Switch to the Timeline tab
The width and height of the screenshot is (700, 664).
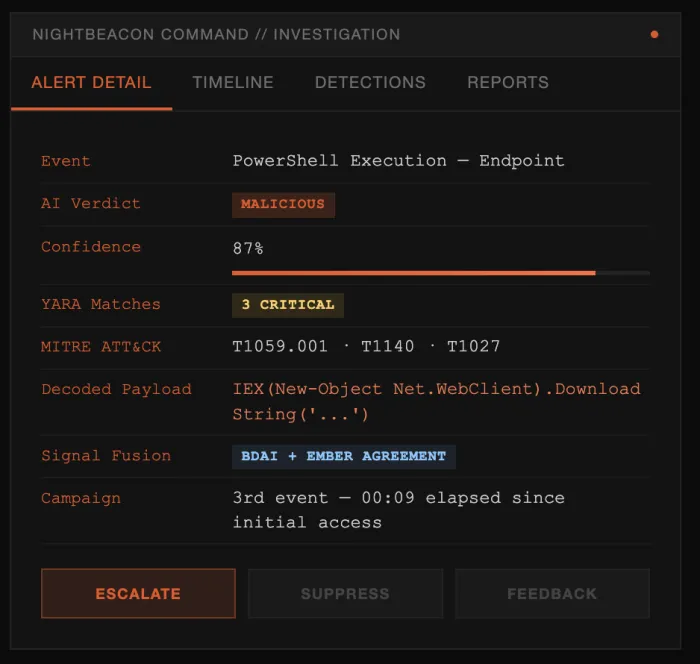(x=233, y=82)
